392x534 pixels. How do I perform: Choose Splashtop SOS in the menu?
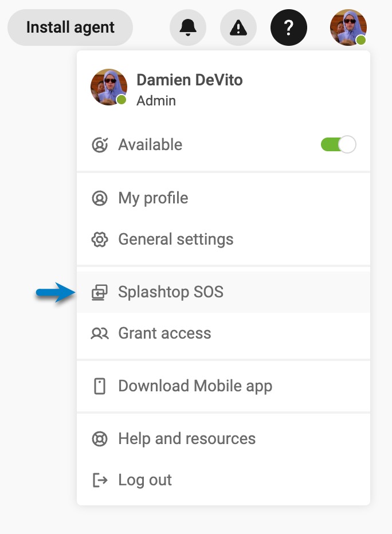[x=170, y=292]
